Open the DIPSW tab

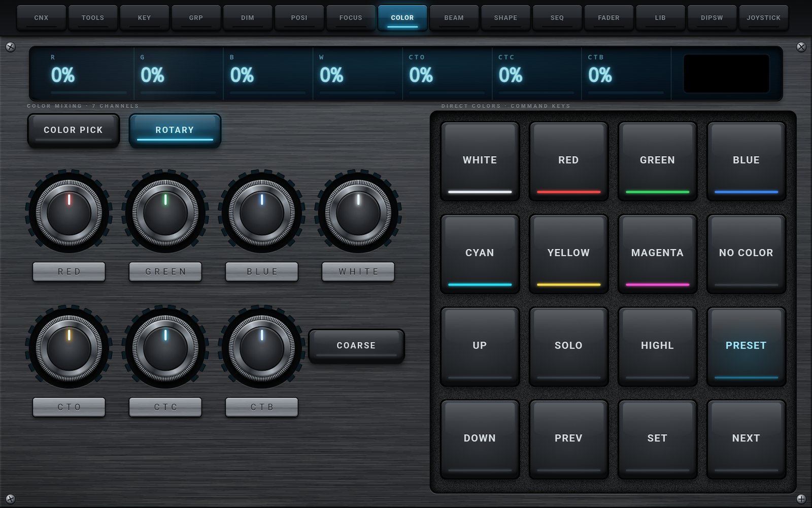[712, 17]
